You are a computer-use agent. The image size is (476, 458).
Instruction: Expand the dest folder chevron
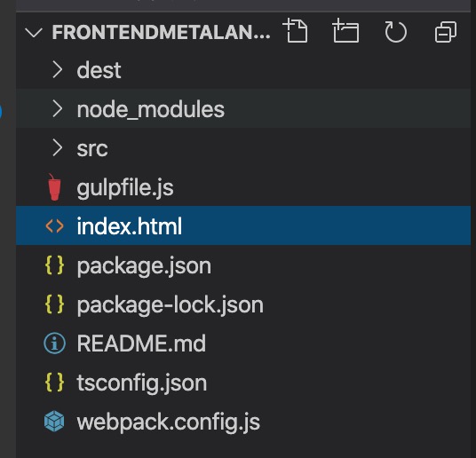point(57,69)
